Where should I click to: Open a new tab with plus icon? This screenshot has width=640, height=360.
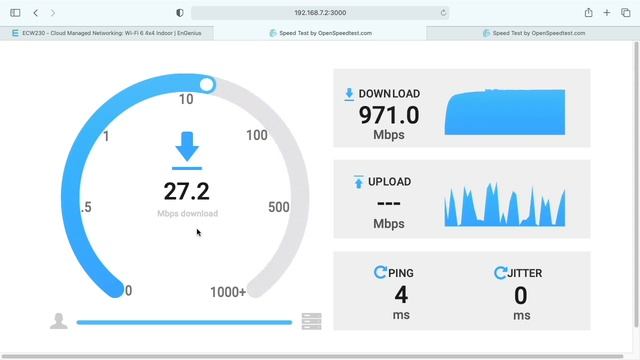pos(607,13)
